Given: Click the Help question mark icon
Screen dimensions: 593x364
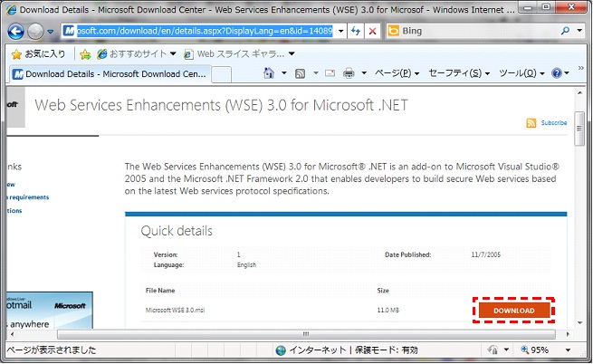Looking at the screenshot, I should pos(556,72).
